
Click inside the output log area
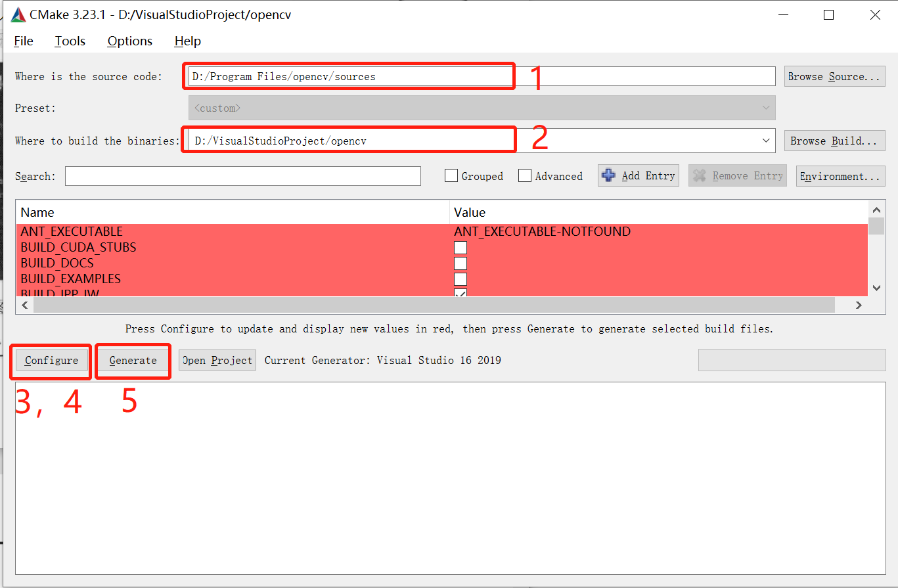(450, 478)
